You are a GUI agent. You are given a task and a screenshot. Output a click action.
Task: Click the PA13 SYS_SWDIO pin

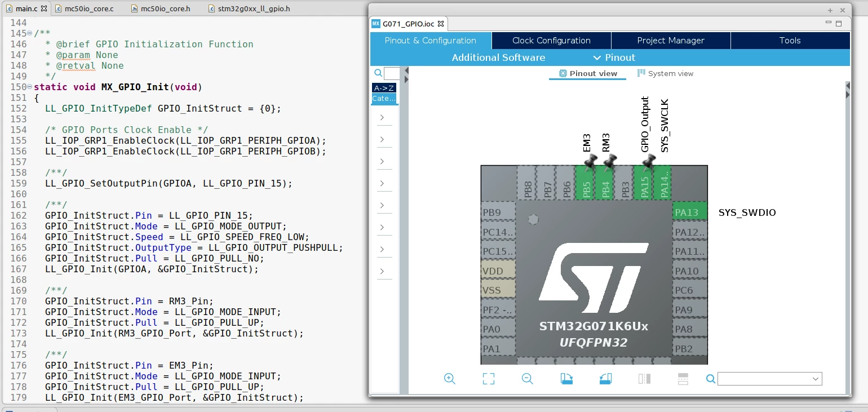click(689, 212)
